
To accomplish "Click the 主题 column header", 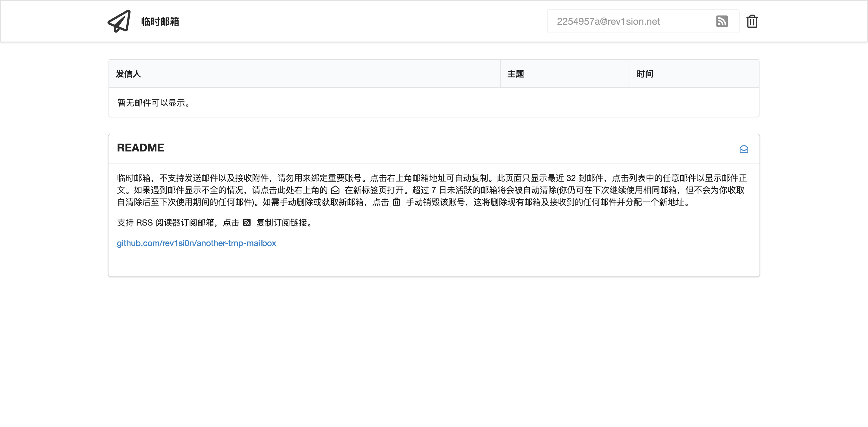I will pos(516,74).
